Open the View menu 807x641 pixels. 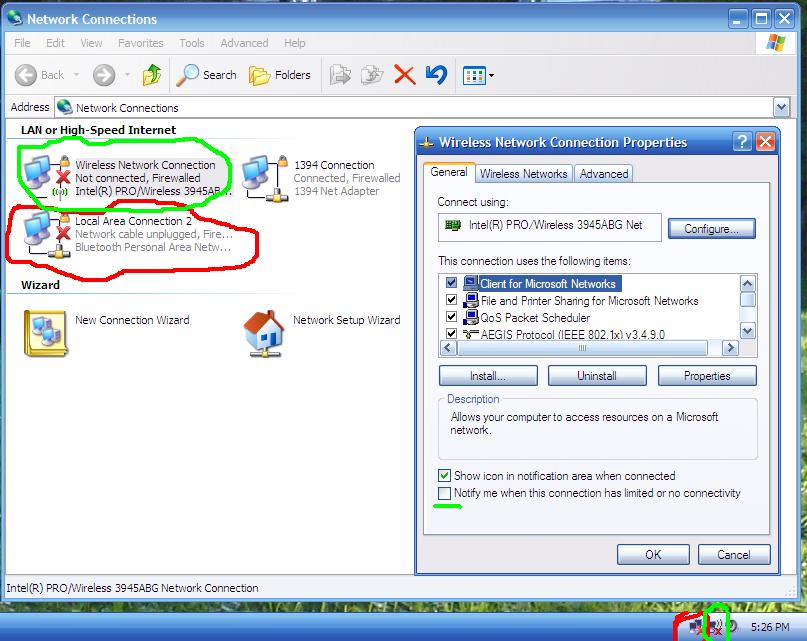91,43
